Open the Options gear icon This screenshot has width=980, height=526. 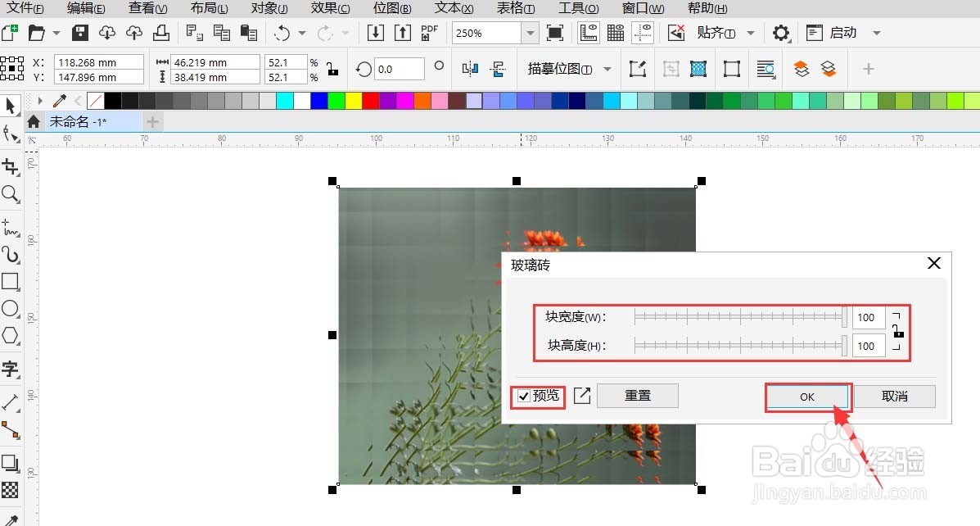click(x=781, y=33)
